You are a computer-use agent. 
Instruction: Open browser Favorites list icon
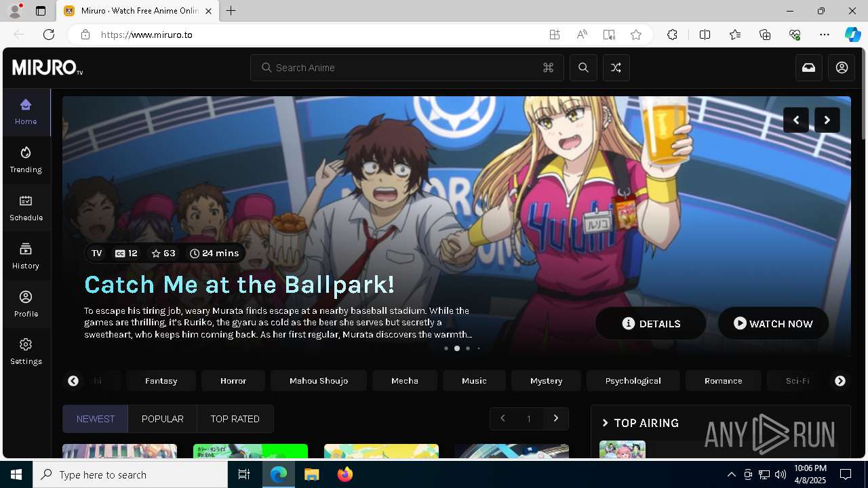[735, 35]
